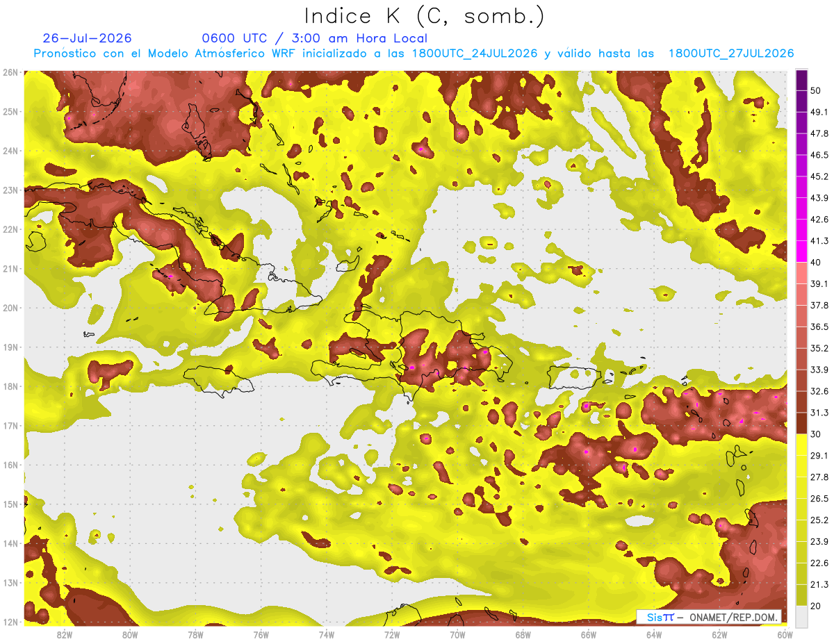Click the latitude axis label "16N"
Screen dimensions: 834x644
point(10,465)
